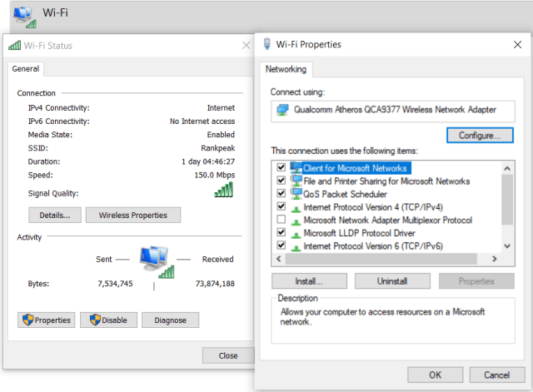Click the vertical scrollbar thumb in items list

(507, 200)
